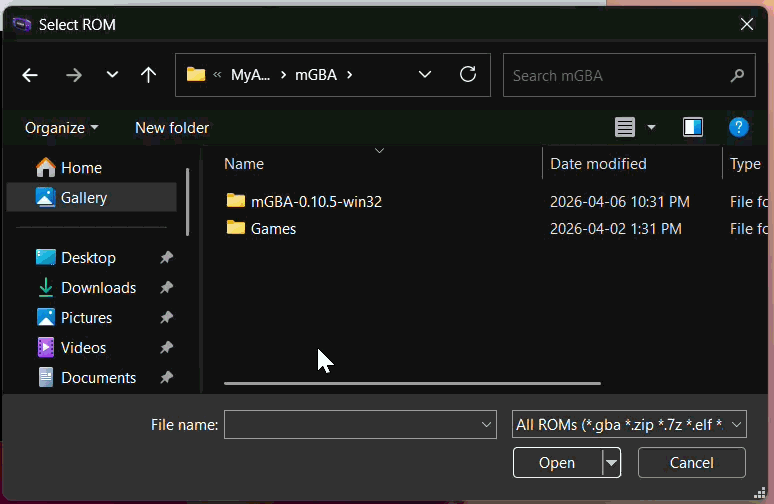This screenshot has width=774, height=504.
Task: Click the mGBA-0.10.5-win32 folder icon
Action: coord(235,200)
